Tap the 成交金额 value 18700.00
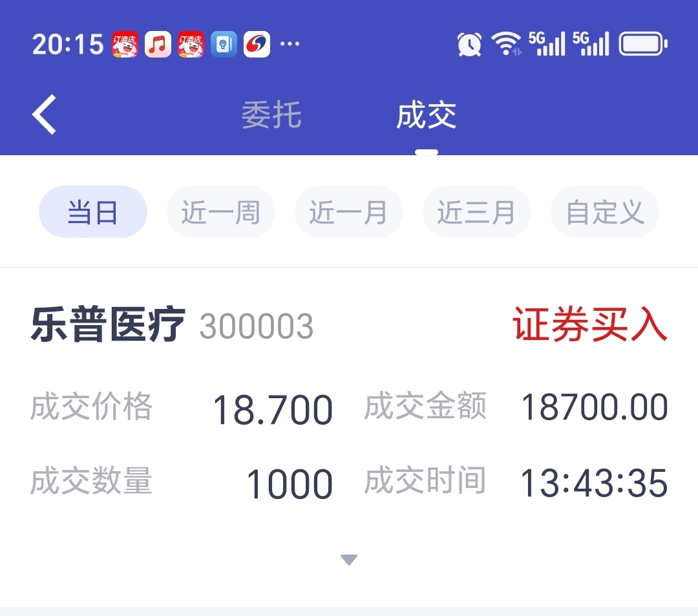The width and height of the screenshot is (698, 616). tap(595, 407)
